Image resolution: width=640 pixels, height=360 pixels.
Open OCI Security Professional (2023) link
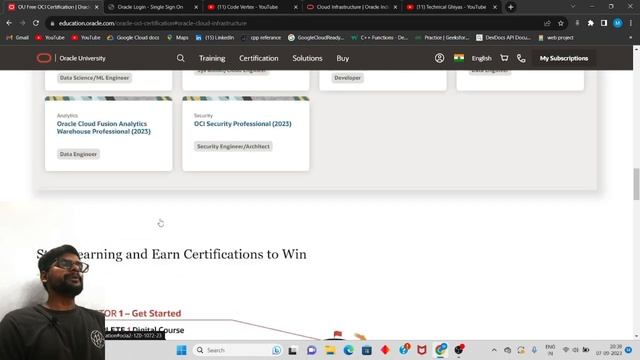242,124
